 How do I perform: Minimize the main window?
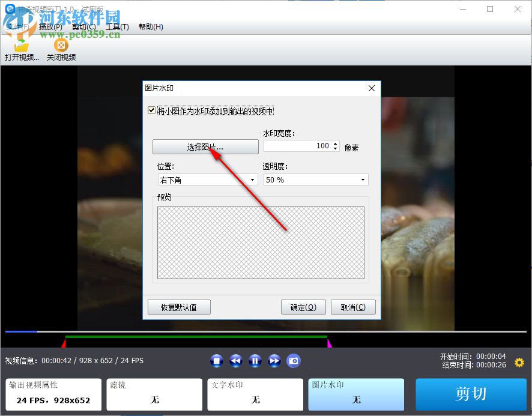[x=463, y=9]
